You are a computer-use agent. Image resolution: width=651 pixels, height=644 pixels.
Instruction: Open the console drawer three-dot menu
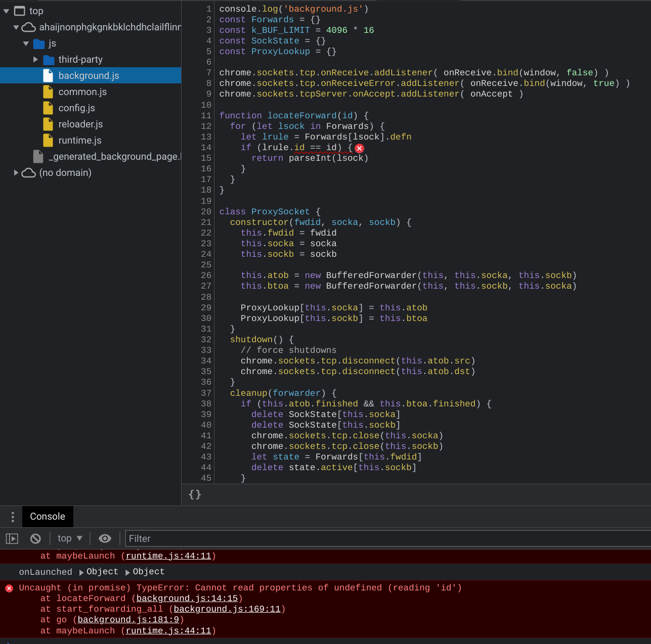pos(13,517)
